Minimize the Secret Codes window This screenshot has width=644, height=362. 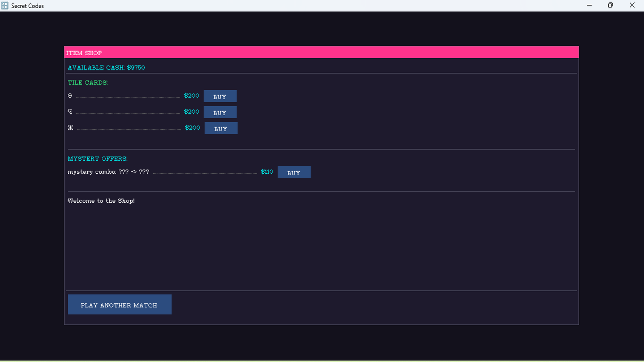589,5
